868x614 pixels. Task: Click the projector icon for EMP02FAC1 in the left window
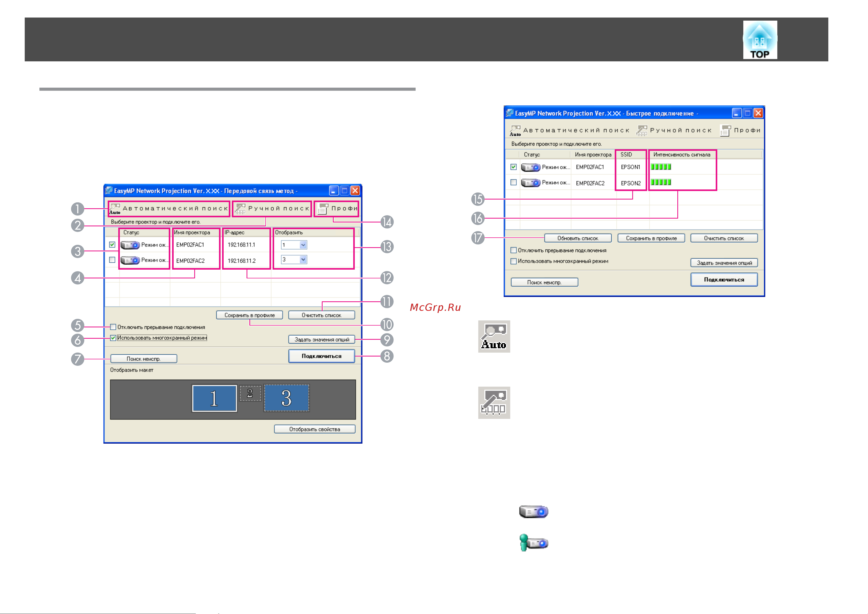130,245
